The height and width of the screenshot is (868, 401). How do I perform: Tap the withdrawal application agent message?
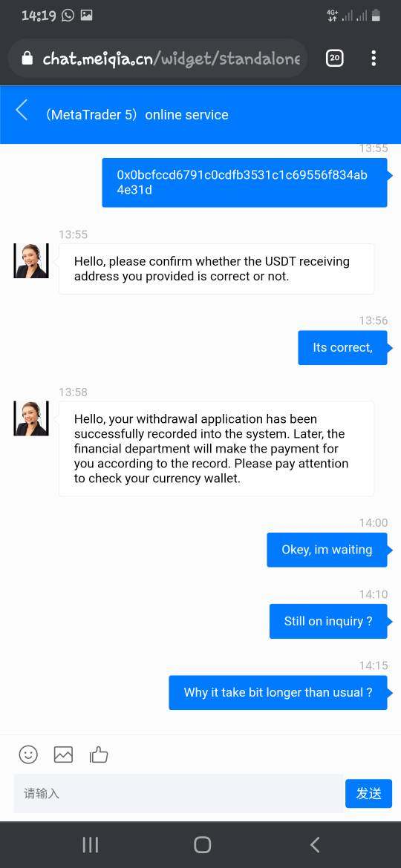pos(216,448)
